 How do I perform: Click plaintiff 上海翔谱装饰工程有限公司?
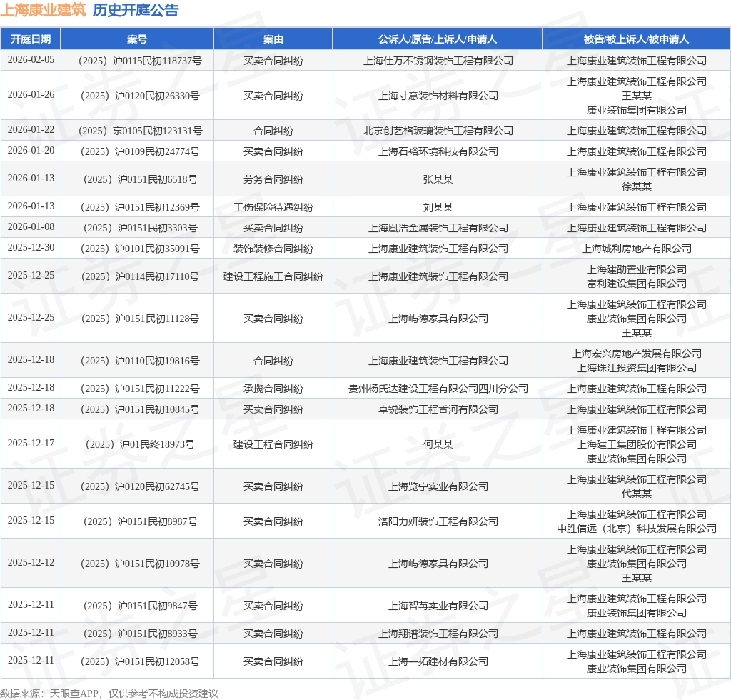tap(438, 634)
